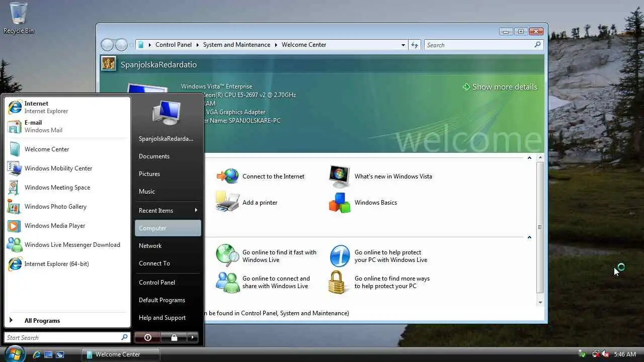Expand breadcrumb arrow after Control Panel
The image size is (644, 362).
[197, 45]
